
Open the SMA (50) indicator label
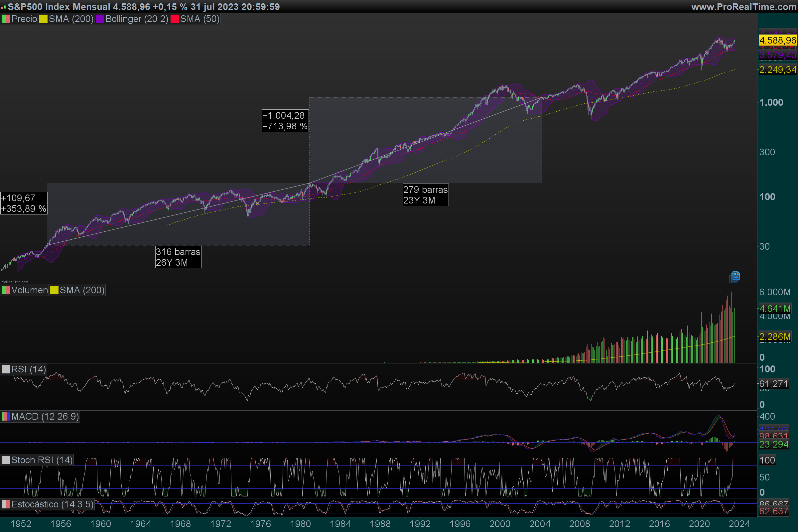click(x=199, y=19)
